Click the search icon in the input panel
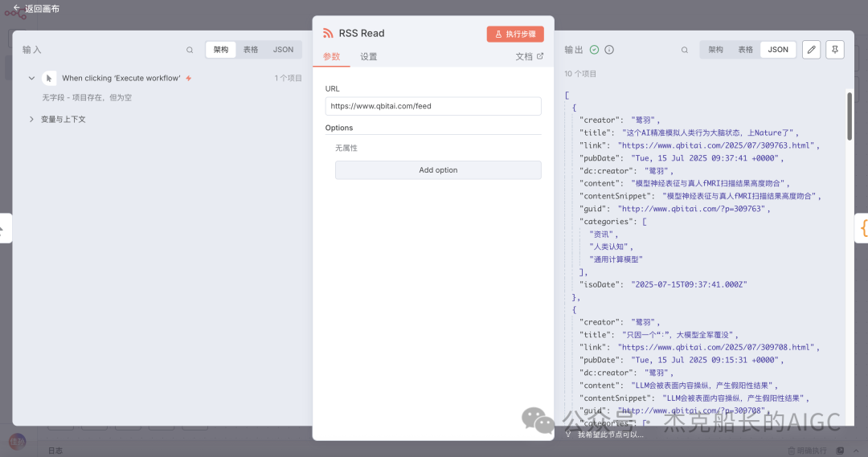The image size is (868, 457). tap(190, 50)
